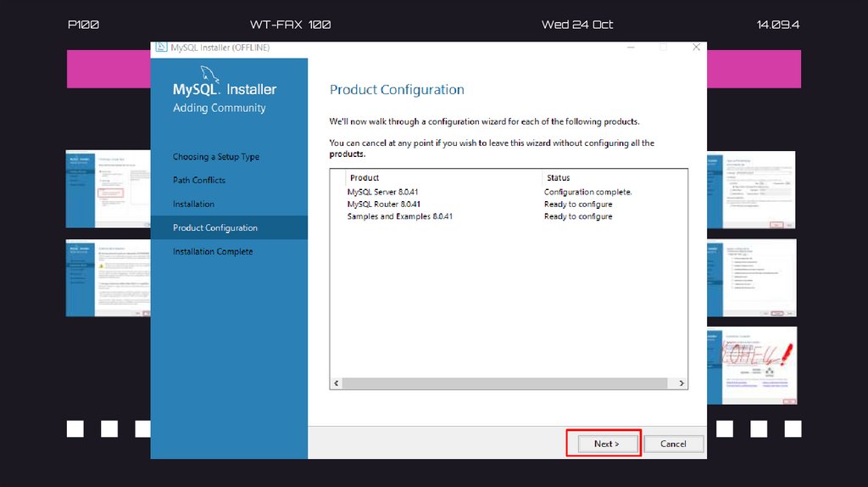
Task: Click the Next > button
Action: 607,444
